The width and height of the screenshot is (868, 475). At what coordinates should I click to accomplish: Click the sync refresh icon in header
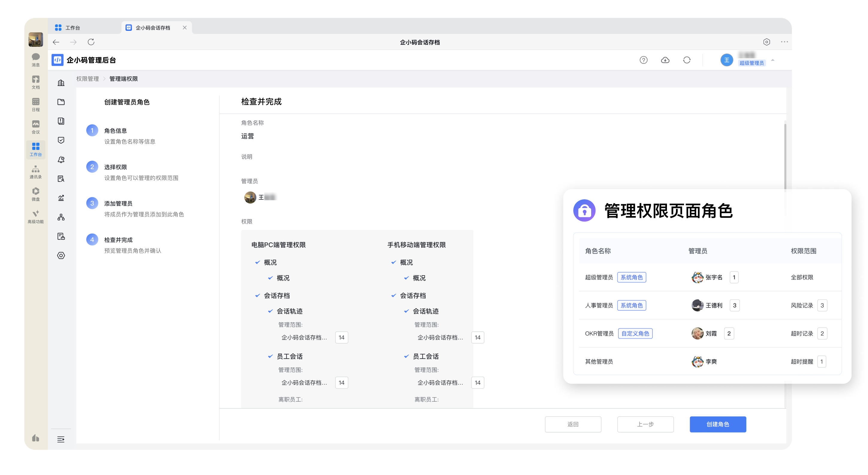coord(687,60)
